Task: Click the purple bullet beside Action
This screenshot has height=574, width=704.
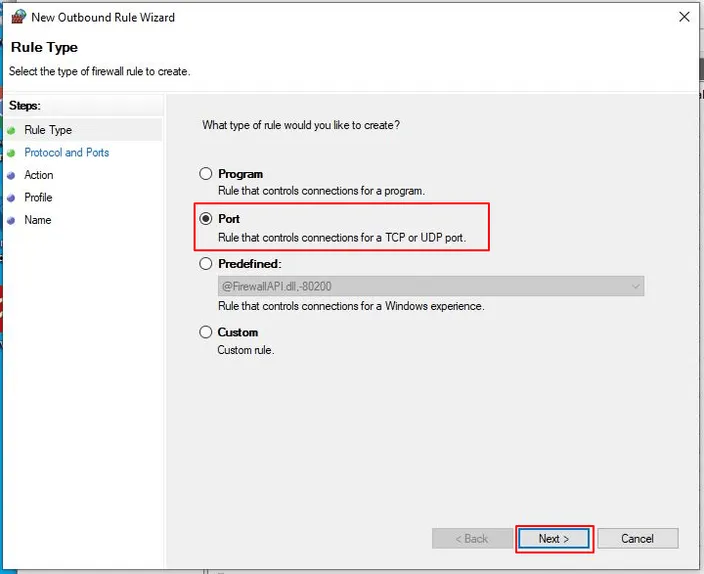Action: (11, 176)
